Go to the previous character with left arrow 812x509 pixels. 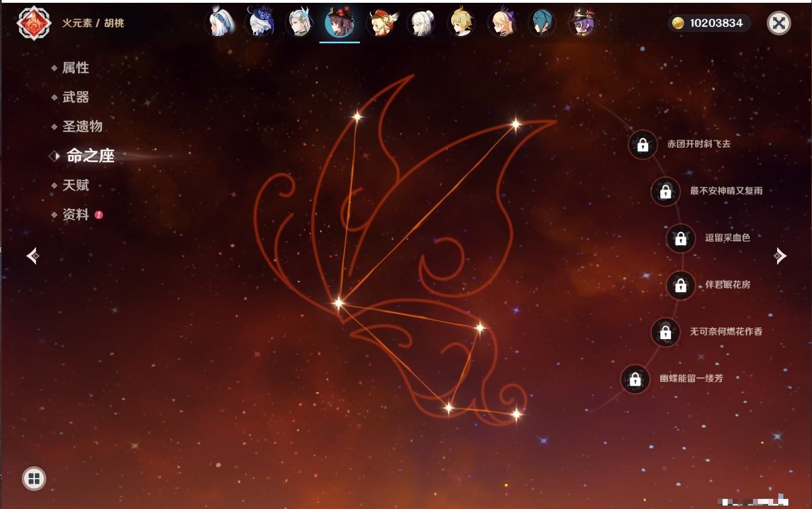33,256
